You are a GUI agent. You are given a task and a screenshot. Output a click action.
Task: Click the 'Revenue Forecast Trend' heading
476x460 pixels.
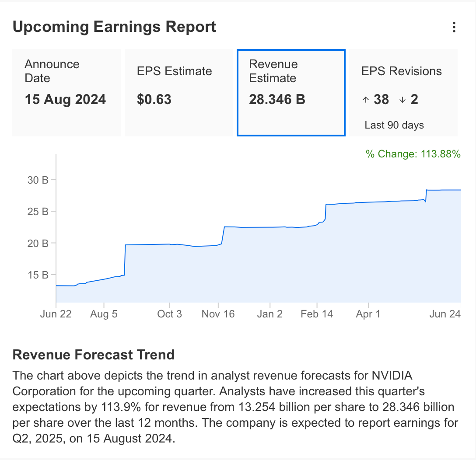(x=94, y=355)
